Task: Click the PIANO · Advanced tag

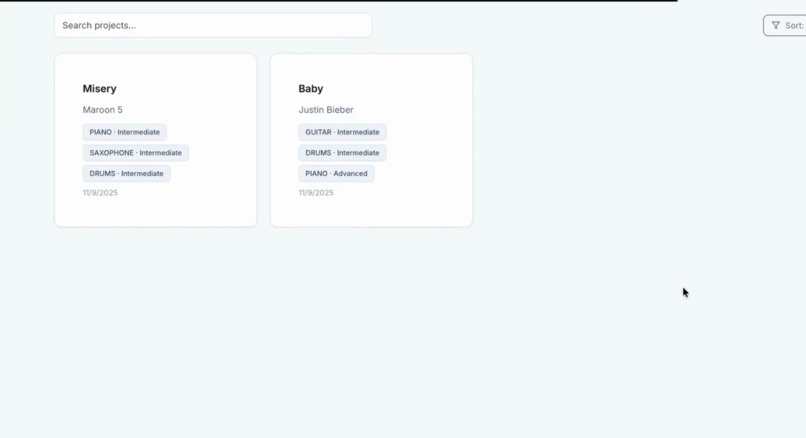Action: (336, 173)
